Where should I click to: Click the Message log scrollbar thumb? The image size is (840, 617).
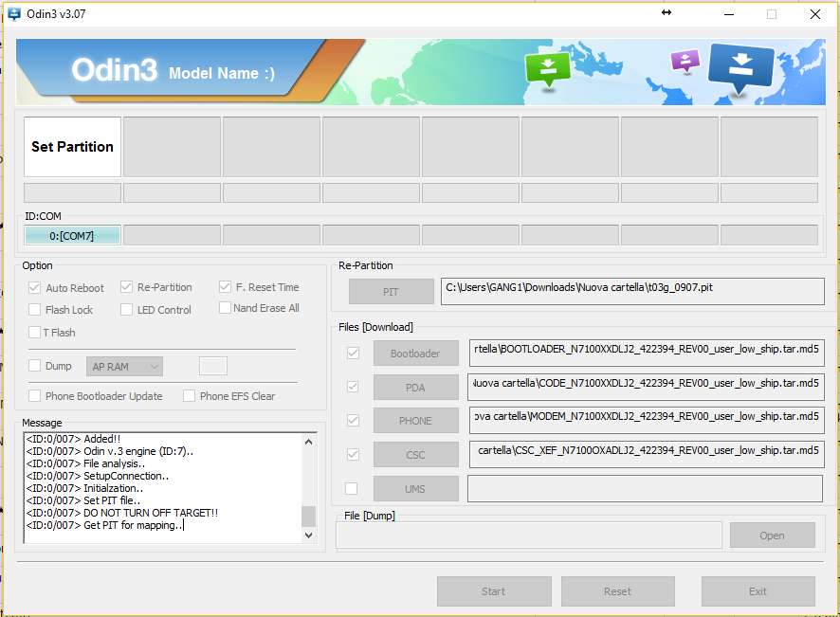308,517
